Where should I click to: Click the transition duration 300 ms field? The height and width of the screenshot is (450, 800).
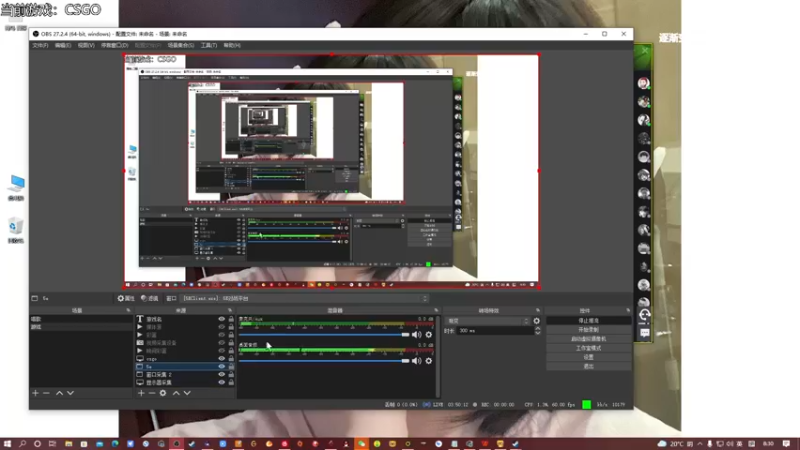494,331
